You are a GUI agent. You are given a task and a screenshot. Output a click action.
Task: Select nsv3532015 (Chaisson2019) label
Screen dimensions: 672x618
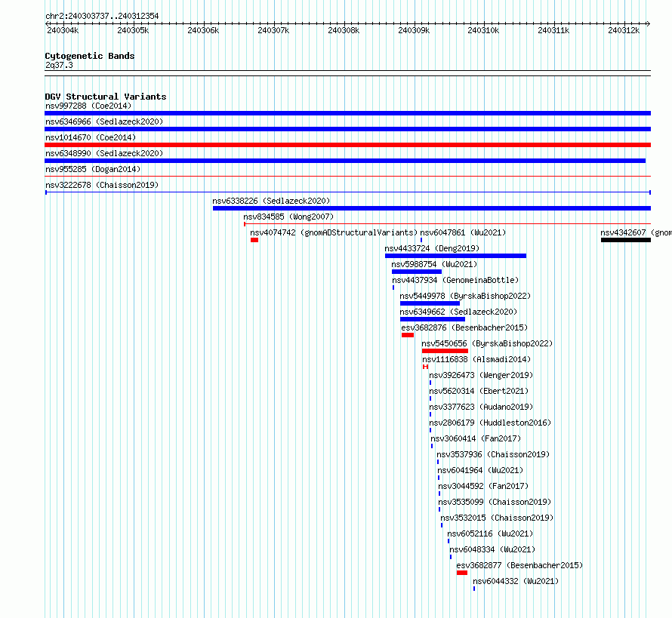tap(497, 518)
